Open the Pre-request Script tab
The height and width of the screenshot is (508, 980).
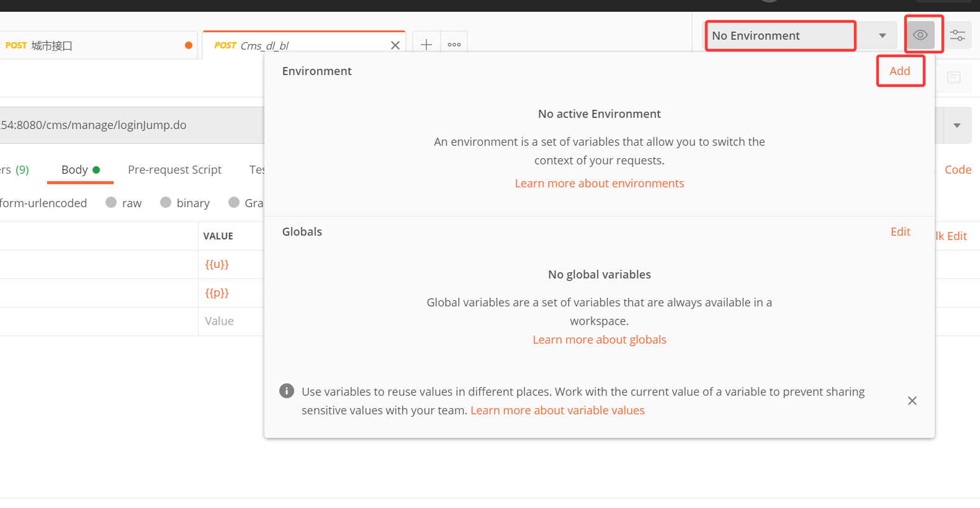[174, 170]
